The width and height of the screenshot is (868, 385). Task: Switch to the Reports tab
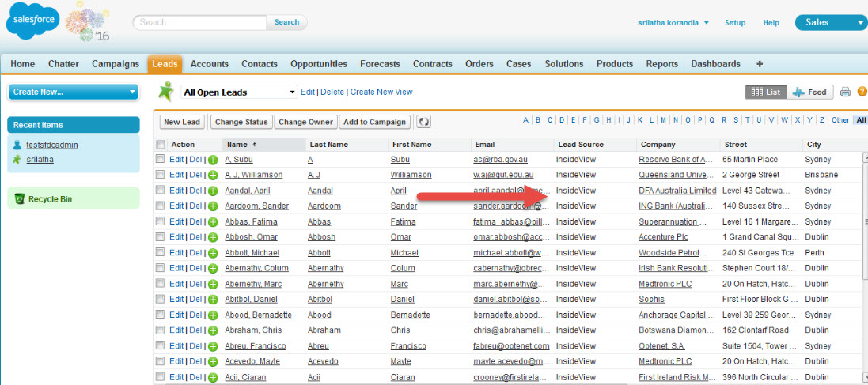(x=662, y=63)
